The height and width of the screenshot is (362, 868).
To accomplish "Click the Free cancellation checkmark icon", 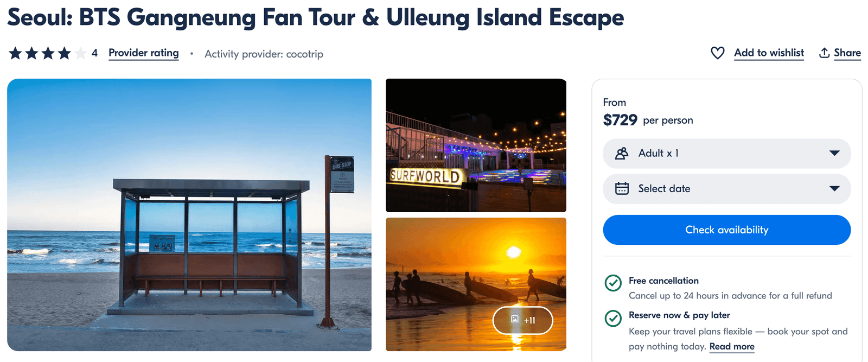I will pos(613,283).
